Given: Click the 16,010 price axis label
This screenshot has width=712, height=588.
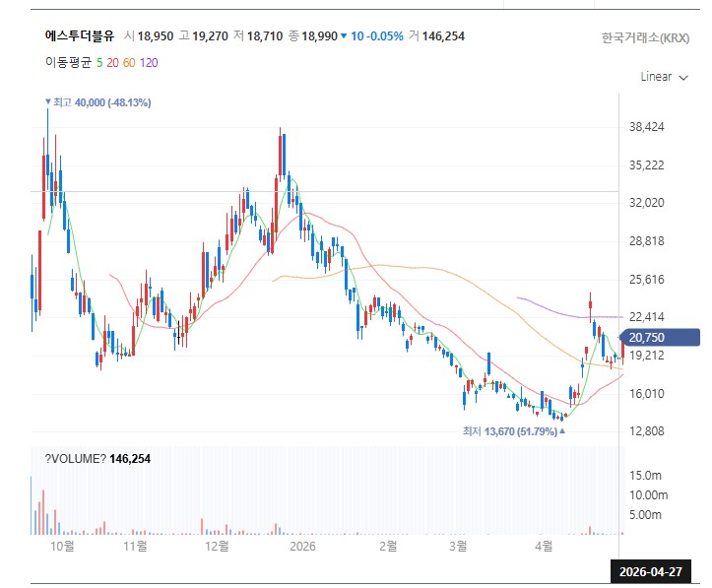Looking at the screenshot, I should 647,393.
